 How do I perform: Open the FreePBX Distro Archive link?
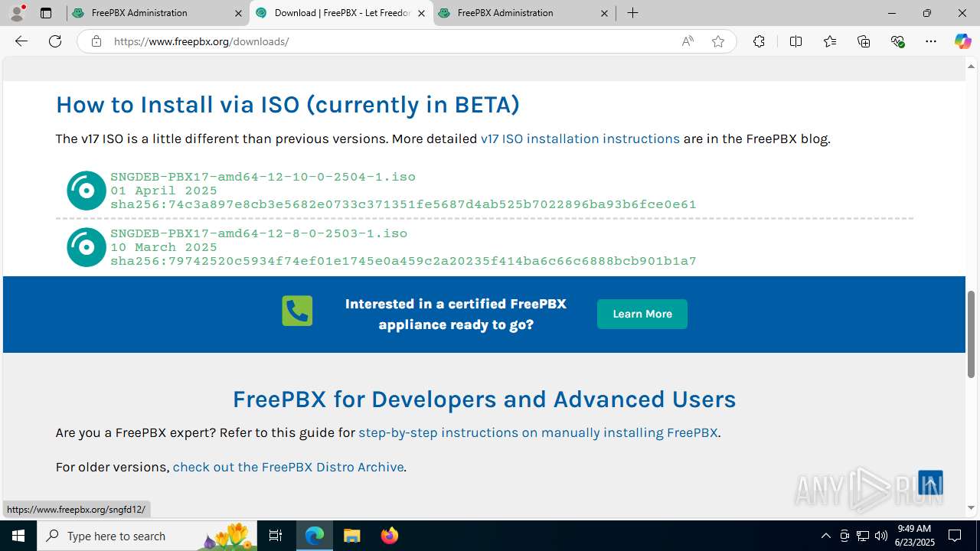pos(289,467)
